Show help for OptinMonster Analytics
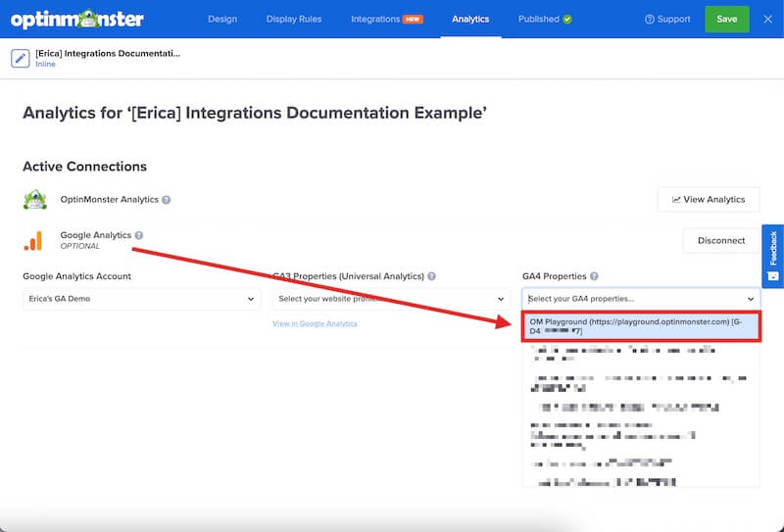 point(166,200)
